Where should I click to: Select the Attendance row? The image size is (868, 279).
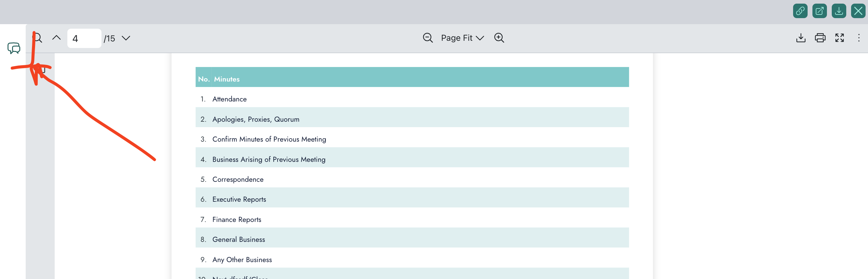230,99
